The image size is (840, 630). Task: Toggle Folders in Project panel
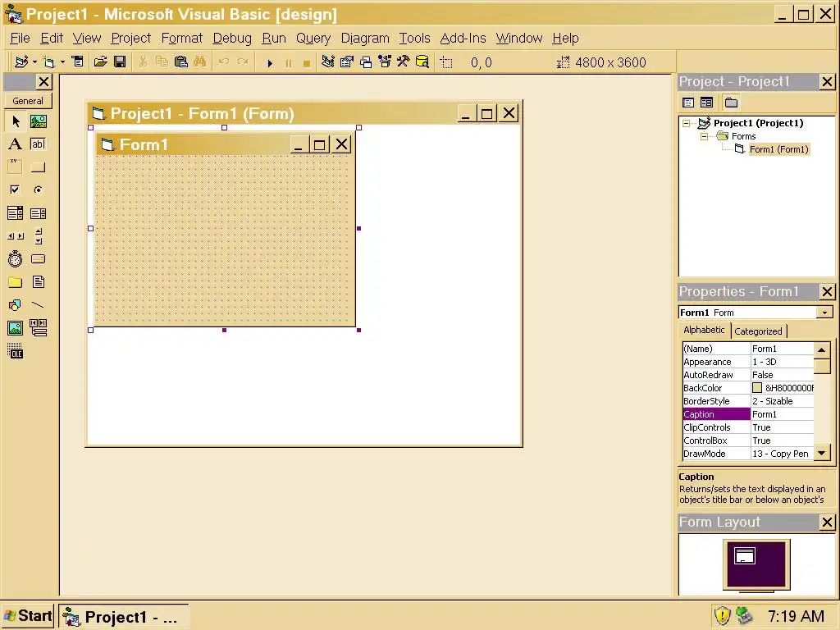coord(731,103)
